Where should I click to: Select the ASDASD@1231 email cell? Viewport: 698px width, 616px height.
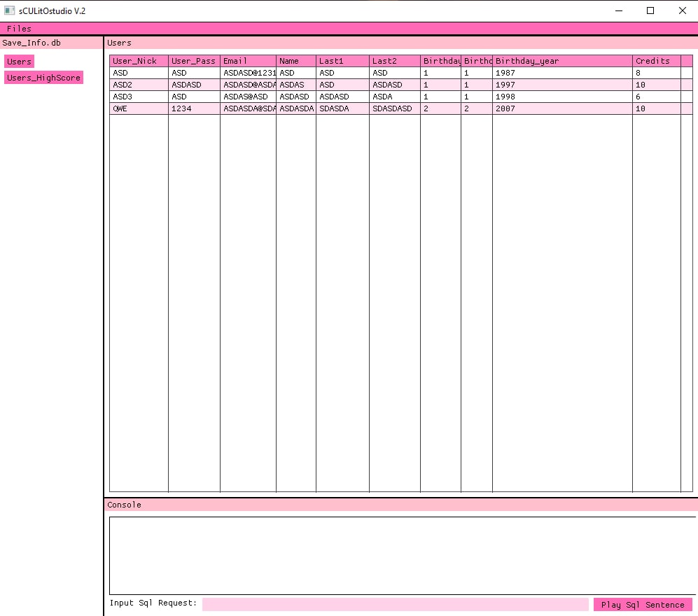pyautogui.click(x=248, y=73)
